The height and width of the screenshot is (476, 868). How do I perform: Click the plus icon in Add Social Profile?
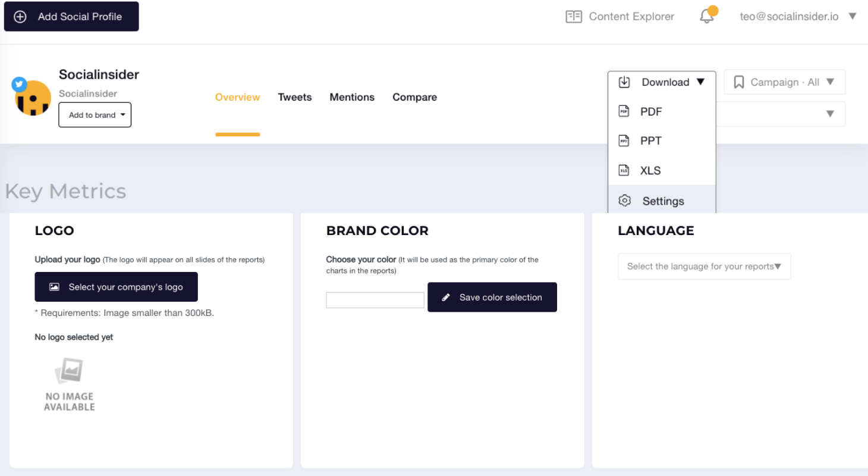click(20, 17)
